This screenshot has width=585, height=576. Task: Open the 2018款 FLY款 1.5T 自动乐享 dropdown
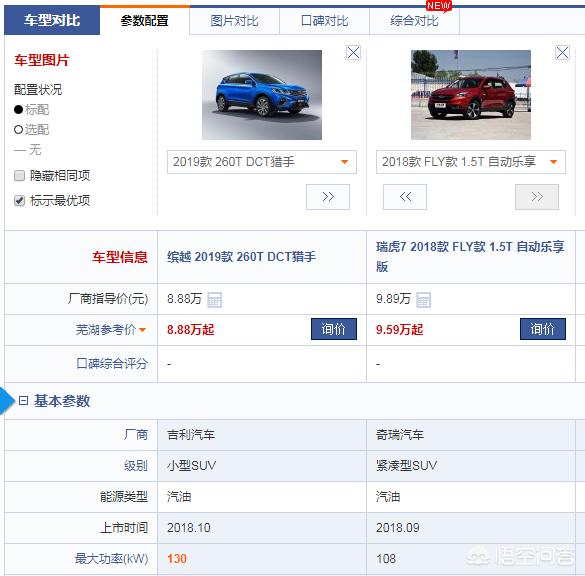click(x=470, y=162)
